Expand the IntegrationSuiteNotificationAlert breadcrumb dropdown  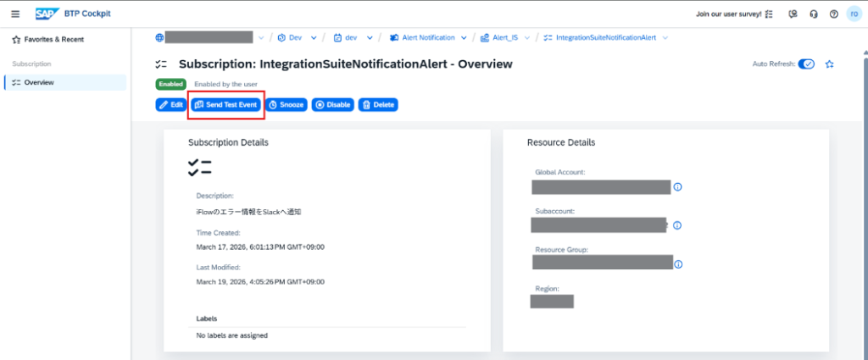pyautogui.click(x=665, y=38)
